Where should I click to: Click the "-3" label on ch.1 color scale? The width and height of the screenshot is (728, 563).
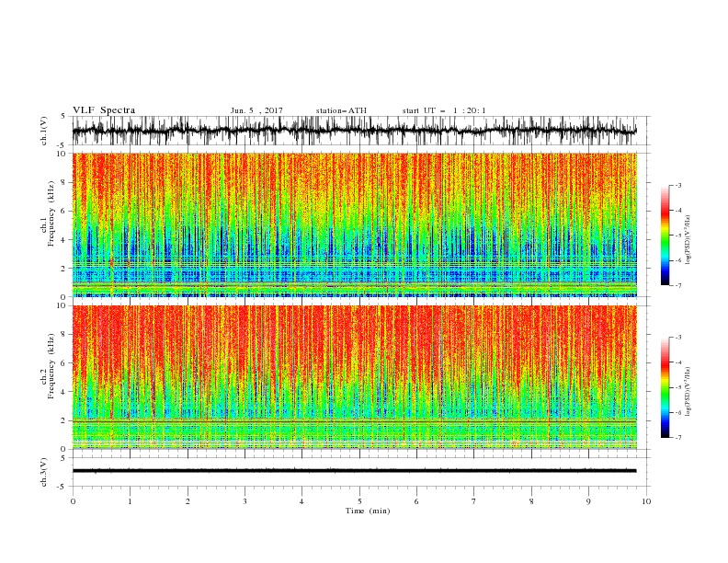click(678, 185)
